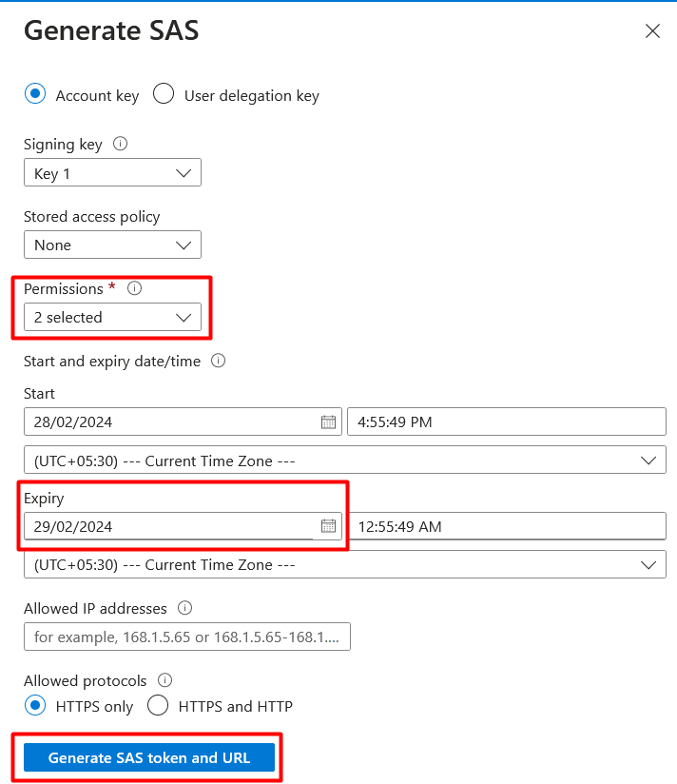Click the Allowed IP addresses input field

tap(187, 637)
